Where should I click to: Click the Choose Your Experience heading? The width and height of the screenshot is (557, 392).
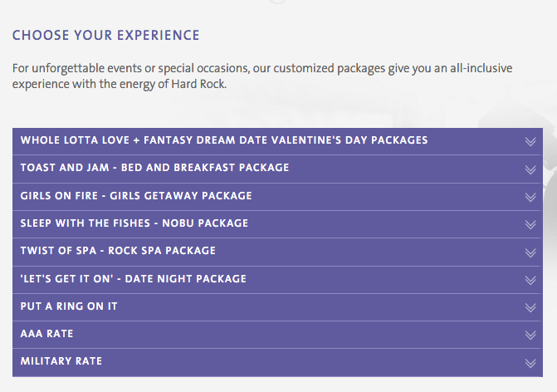106,35
